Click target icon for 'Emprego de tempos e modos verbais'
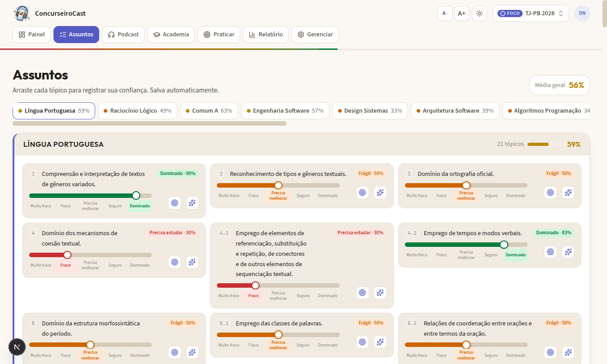607x364 pixels. pyautogui.click(x=550, y=252)
